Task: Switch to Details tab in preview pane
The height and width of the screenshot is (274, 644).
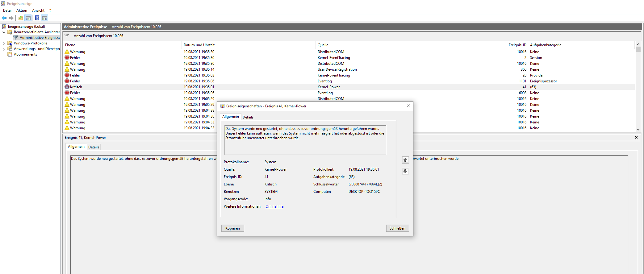Action: pyautogui.click(x=94, y=147)
